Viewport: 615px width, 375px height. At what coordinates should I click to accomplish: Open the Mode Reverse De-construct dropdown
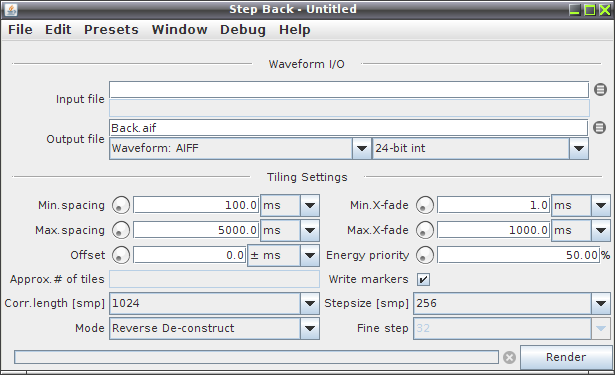tap(215, 328)
